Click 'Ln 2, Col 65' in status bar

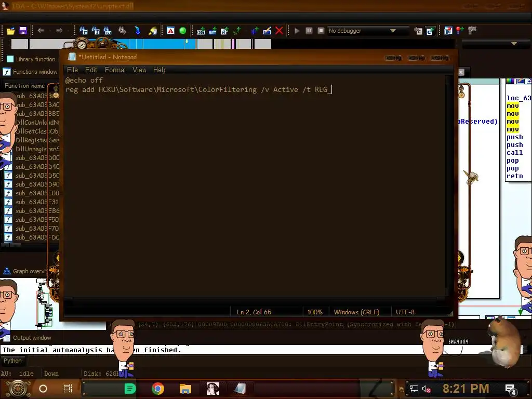tap(254, 312)
